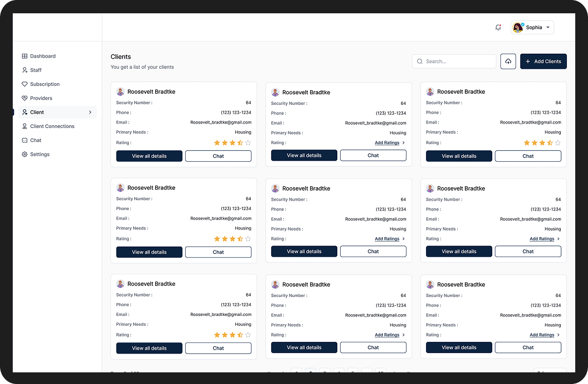Image resolution: width=588 pixels, height=384 pixels.
Task: Open the Sophia account dropdown arrow
Action: pyautogui.click(x=548, y=27)
